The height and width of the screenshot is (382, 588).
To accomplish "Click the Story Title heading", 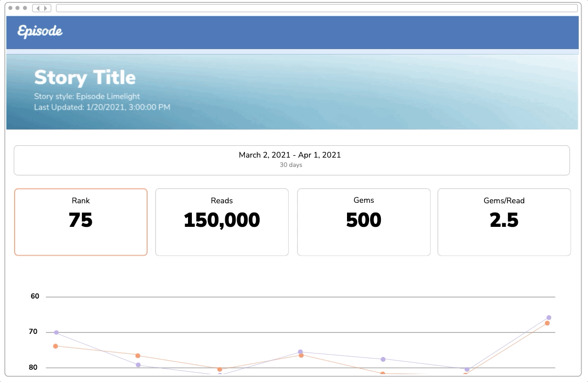I will pos(85,77).
